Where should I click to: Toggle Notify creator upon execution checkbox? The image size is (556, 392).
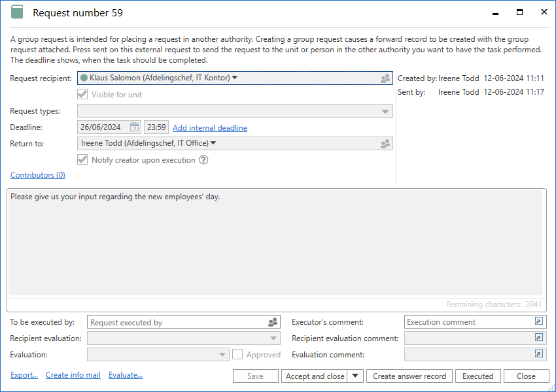click(x=82, y=160)
